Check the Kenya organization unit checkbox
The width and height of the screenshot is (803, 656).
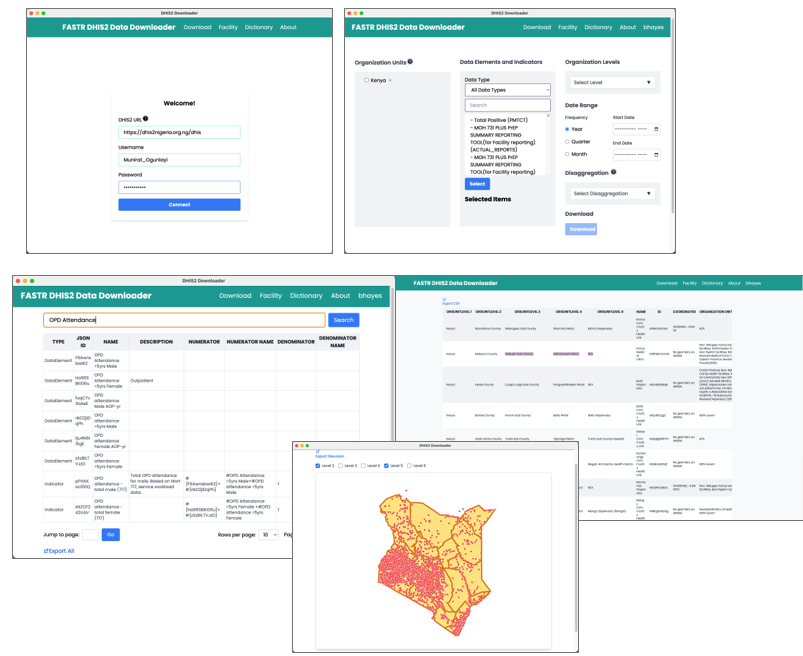[366, 80]
